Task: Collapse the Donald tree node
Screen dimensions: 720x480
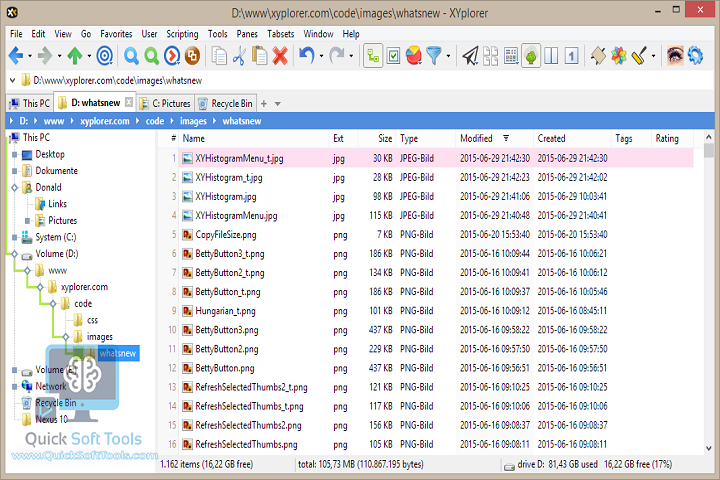Action: point(14,187)
